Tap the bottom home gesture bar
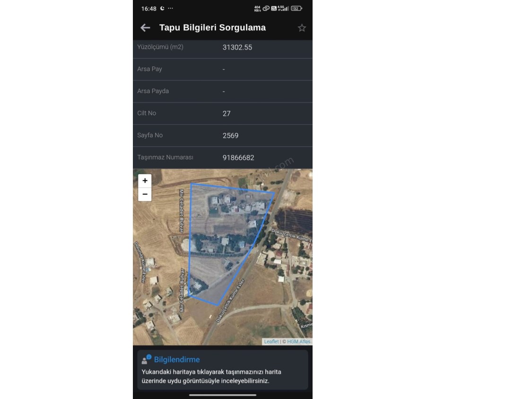The image size is (532, 399). pos(223,395)
